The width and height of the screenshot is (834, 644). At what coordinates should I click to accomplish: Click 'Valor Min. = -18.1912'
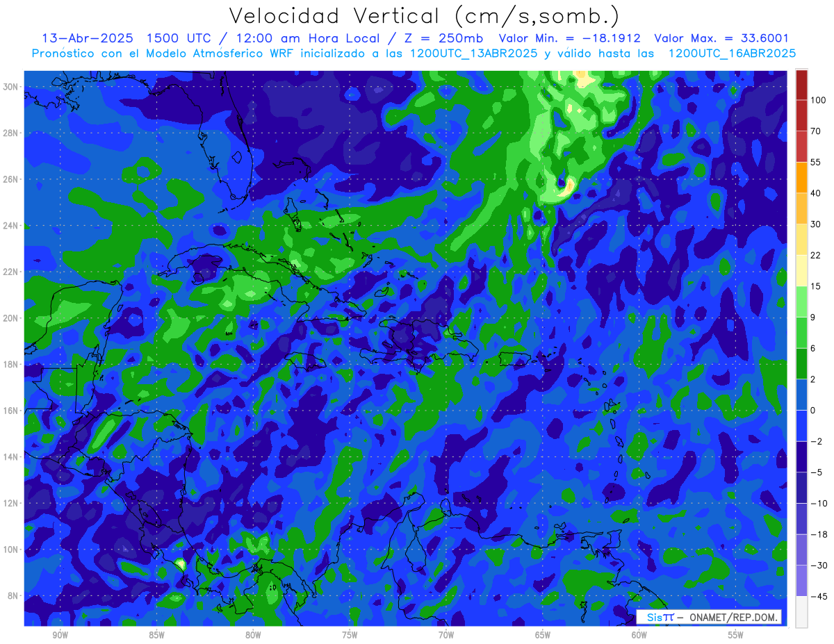[x=570, y=38]
